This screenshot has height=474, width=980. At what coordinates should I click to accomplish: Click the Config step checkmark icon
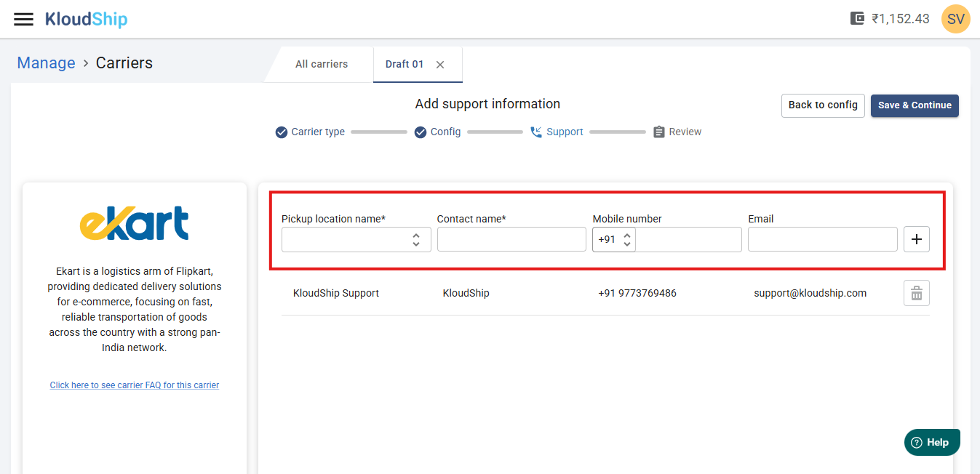(421, 132)
